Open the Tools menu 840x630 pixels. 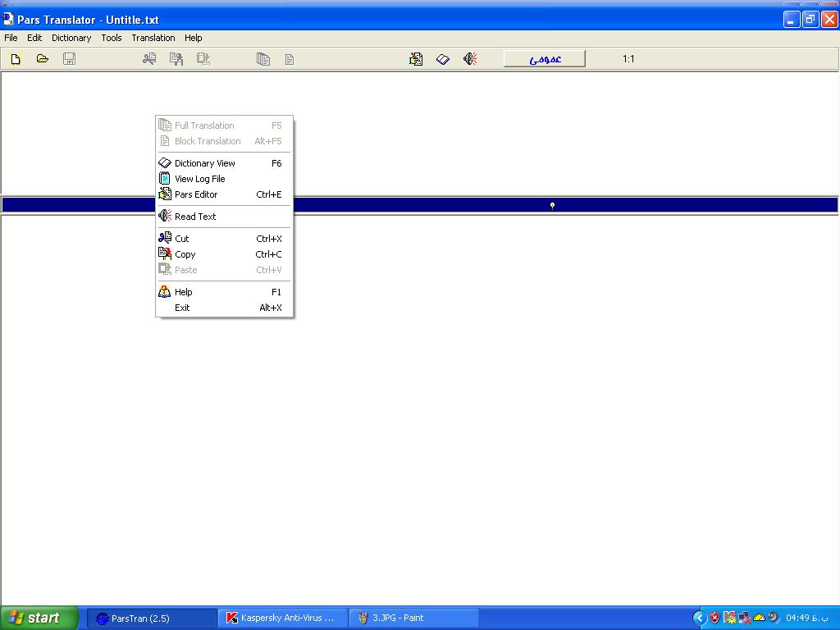click(112, 38)
